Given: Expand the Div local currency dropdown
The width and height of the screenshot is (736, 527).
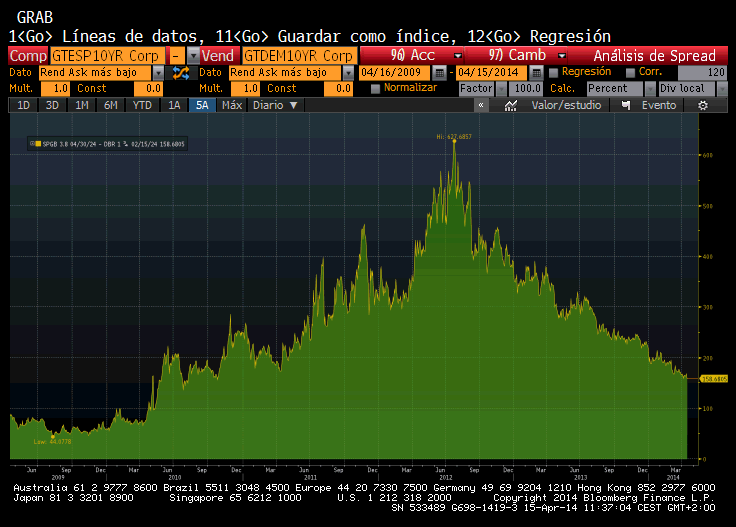Looking at the screenshot, I should (722, 89).
